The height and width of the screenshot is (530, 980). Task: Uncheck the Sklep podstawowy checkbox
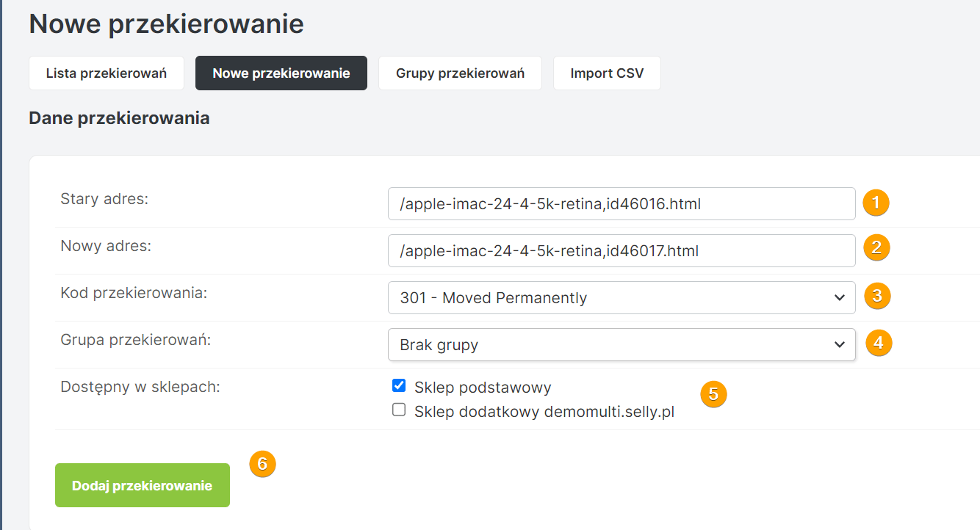[x=399, y=386]
